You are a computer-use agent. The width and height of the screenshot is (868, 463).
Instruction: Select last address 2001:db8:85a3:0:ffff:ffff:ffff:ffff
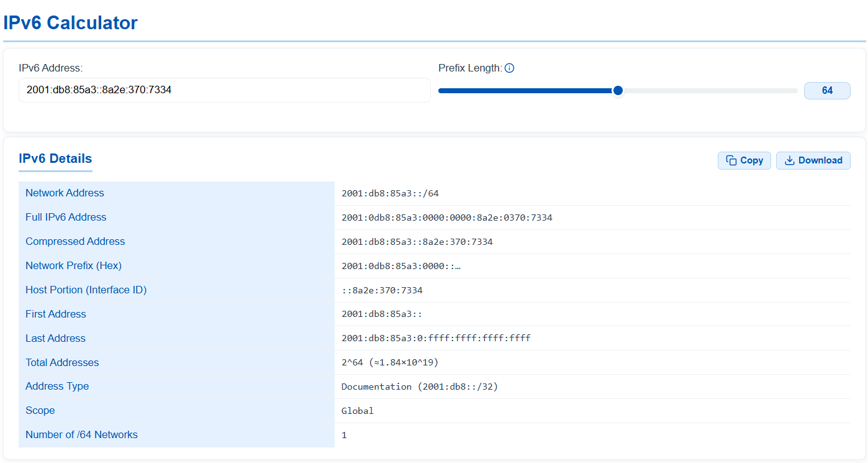(x=436, y=339)
